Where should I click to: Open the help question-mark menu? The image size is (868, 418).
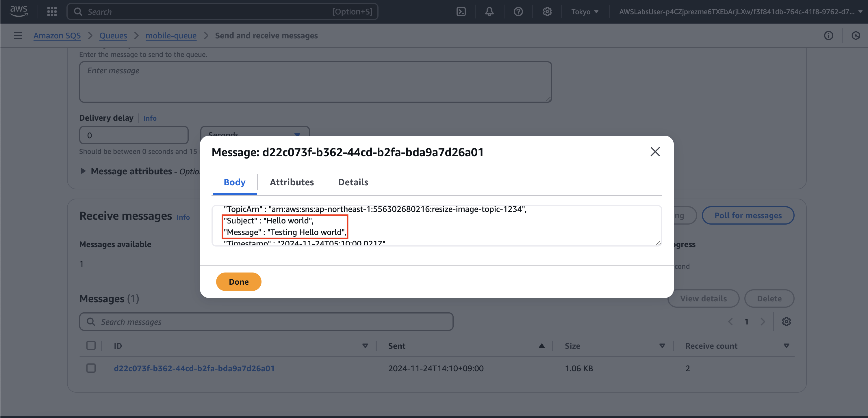point(518,12)
